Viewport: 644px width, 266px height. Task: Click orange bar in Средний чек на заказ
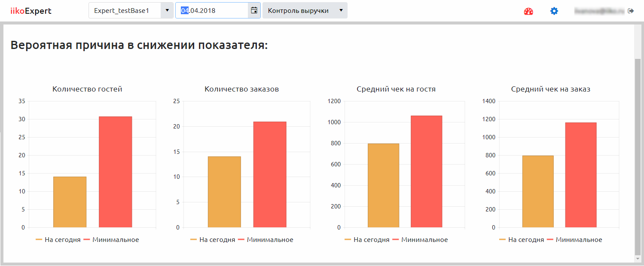(538, 191)
